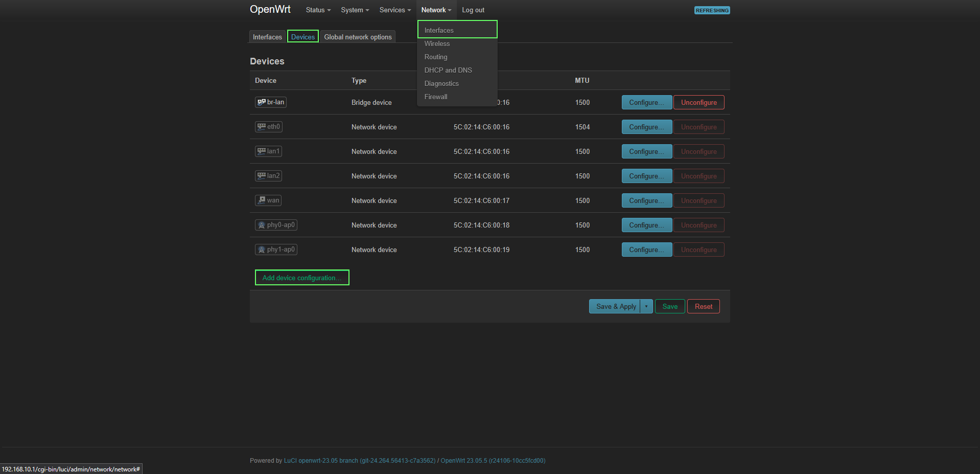Configure the lan1 device
The height and width of the screenshot is (474, 980).
pos(647,151)
